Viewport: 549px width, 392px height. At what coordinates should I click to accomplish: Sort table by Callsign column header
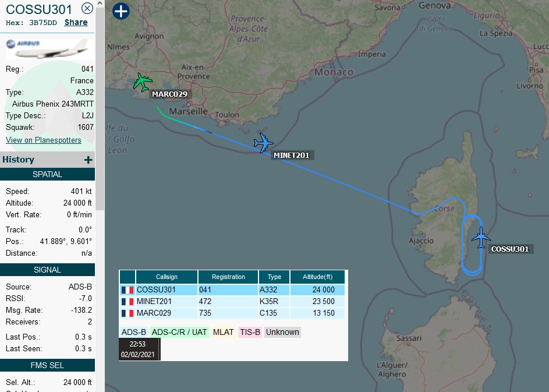coord(167,277)
